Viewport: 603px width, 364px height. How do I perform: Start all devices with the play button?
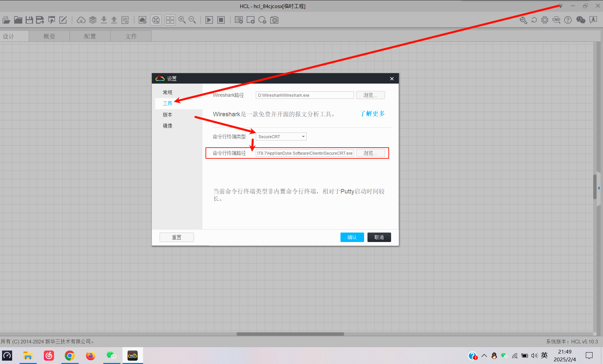pyautogui.click(x=209, y=20)
